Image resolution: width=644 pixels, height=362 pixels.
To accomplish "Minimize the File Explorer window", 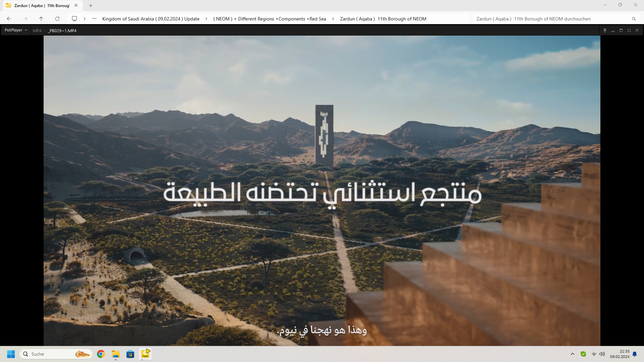I will [x=605, y=5].
